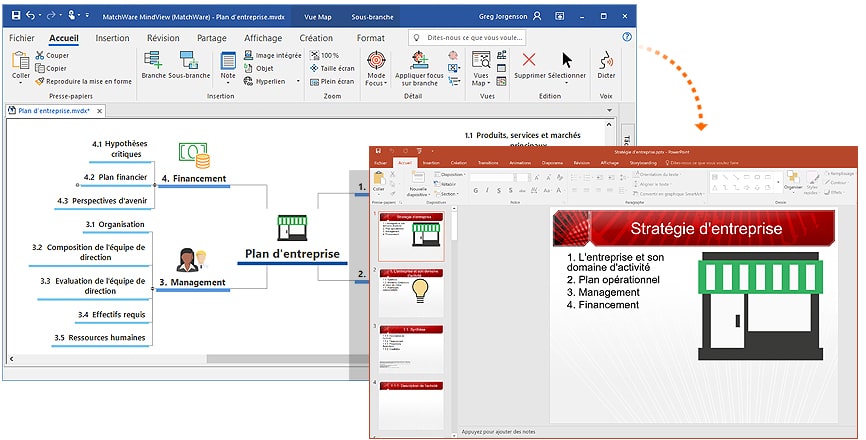Select the 3. Management branch
This screenshot has width=866, height=440.
point(192,282)
